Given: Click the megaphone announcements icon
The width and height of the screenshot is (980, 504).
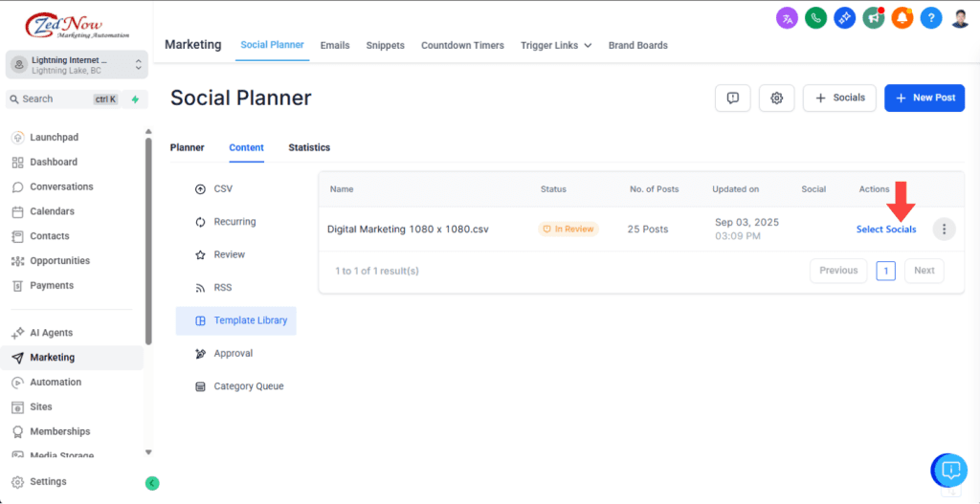Looking at the screenshot, I should pos(873,18).
